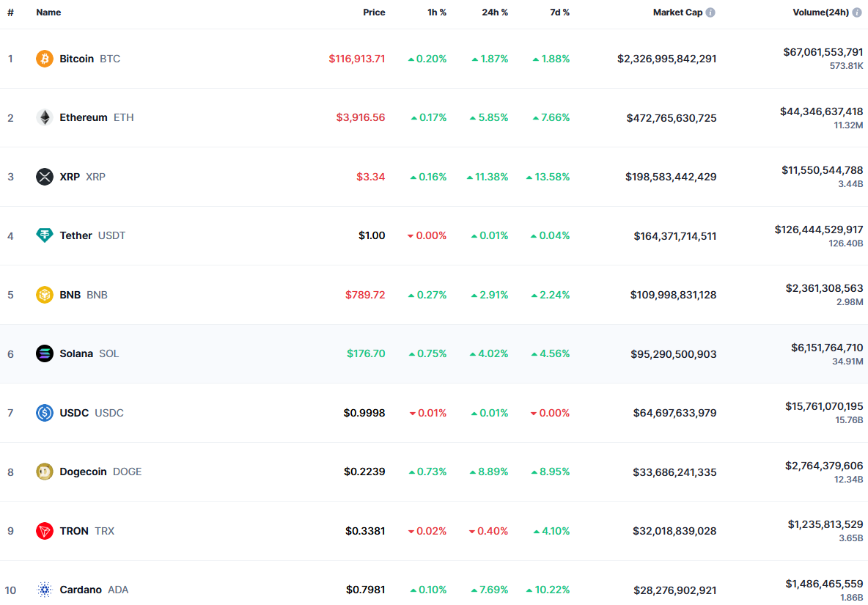Click the $0.9998 price value

[364, 413]
